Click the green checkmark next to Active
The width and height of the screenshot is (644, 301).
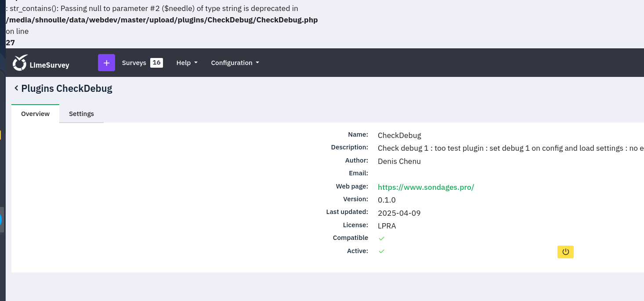[381, 251]
